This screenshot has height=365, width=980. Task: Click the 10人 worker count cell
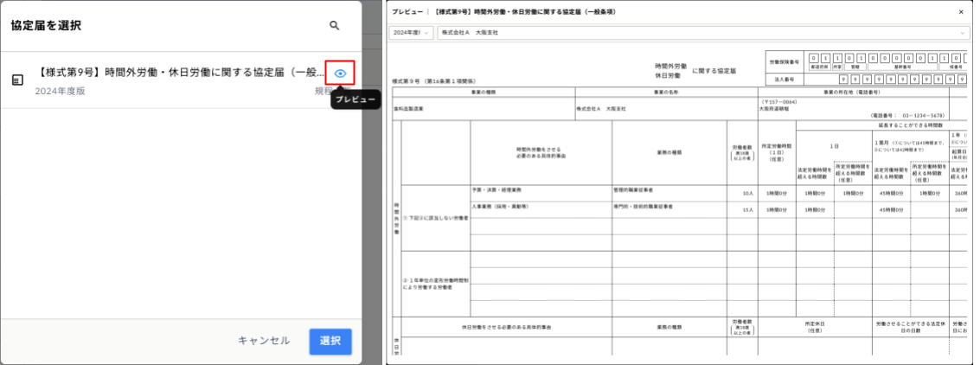pos(747,194)
